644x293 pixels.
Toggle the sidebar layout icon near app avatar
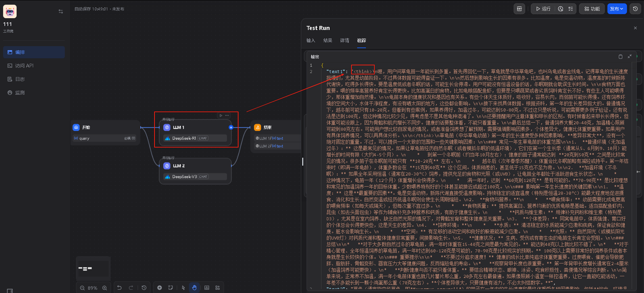(61, 12)
